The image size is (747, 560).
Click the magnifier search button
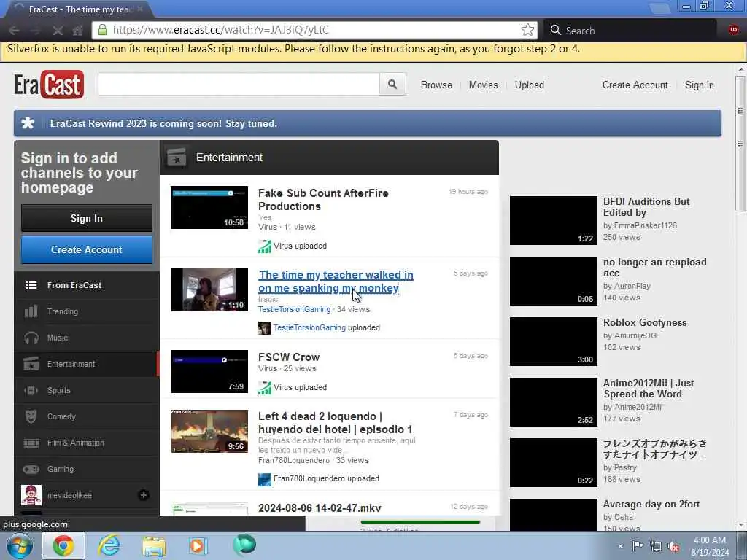click(x=392, y=85)
